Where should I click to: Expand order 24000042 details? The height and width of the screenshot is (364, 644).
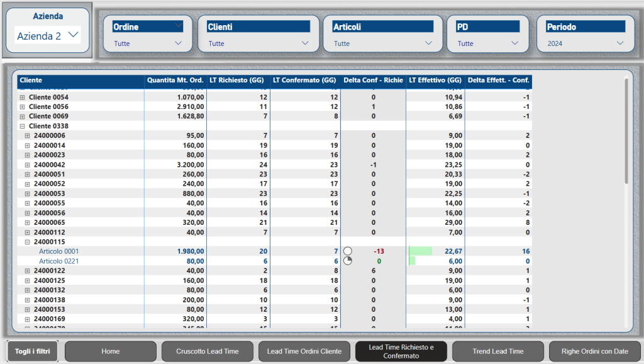27,165
